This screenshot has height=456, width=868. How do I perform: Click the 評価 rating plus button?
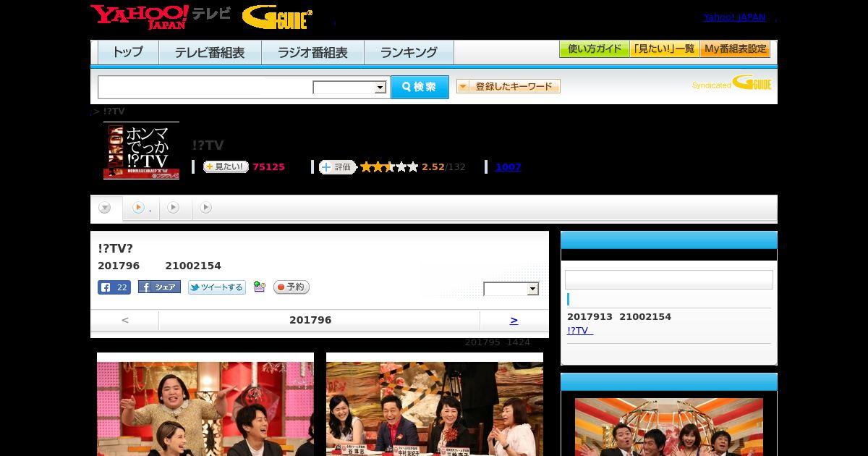coord(338,167)
